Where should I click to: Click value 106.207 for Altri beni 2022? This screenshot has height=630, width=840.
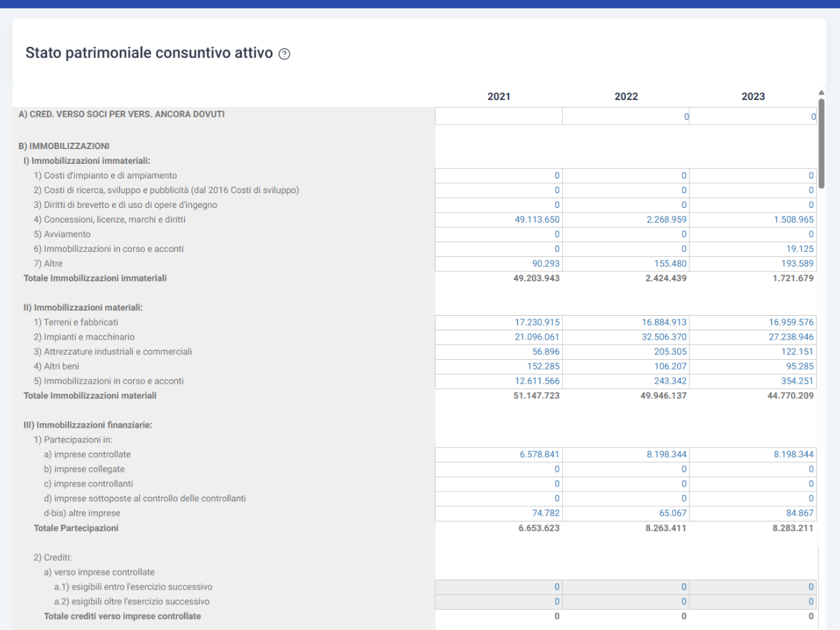671,367
